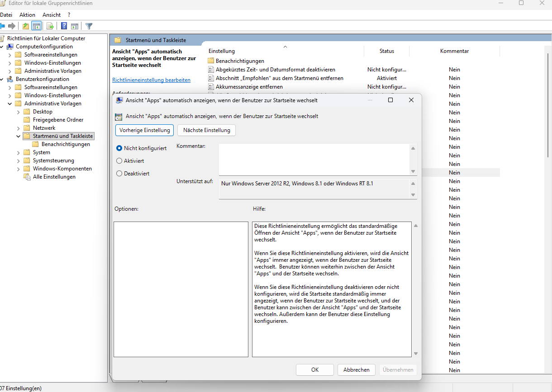The image size is (552, 392).
Task: Open the Aktion menu
Action: click(x=27, y=14)
